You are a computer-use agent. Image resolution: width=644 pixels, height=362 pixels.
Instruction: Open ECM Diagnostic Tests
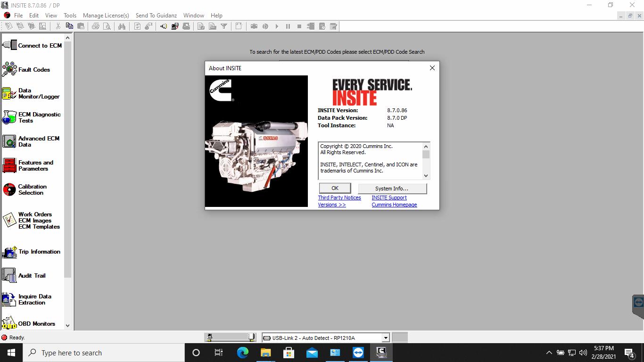[x=32, y=117]
